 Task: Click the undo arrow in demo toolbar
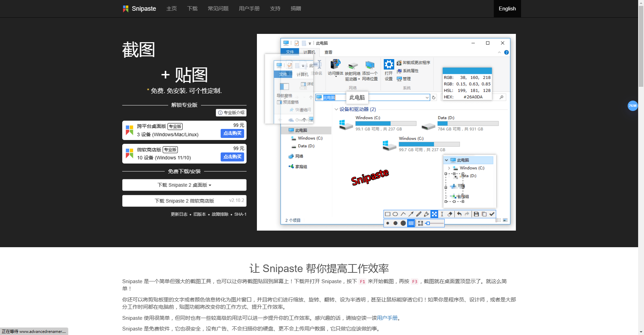tap(459, 214)
